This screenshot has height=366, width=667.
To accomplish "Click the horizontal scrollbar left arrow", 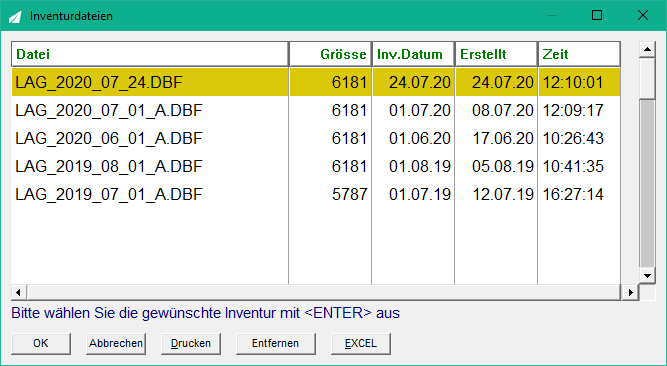I will click(x=18, y=292).
